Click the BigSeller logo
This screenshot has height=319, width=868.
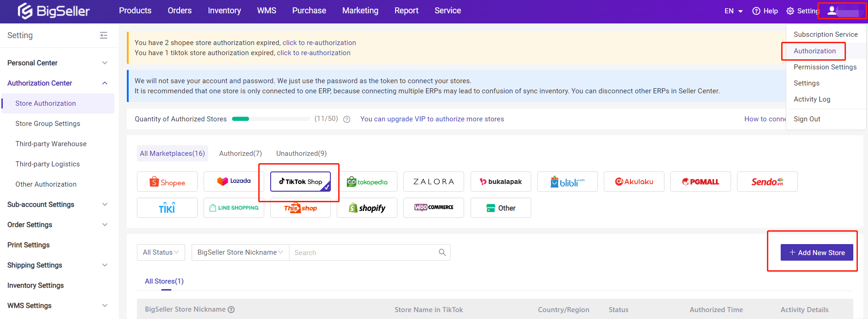tap(53, 11)
